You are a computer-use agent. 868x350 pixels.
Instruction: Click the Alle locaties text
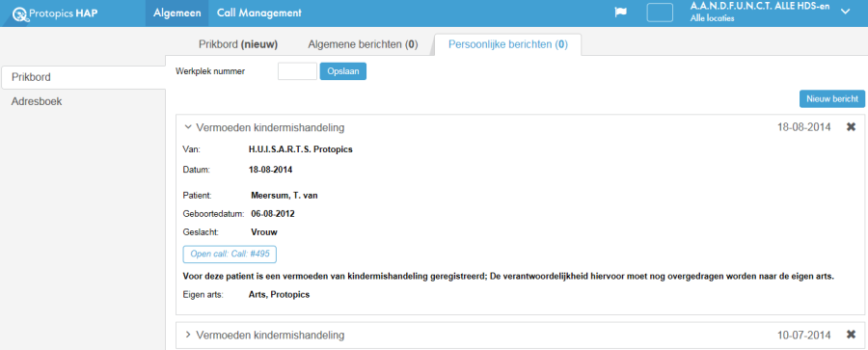coord(713,18)
